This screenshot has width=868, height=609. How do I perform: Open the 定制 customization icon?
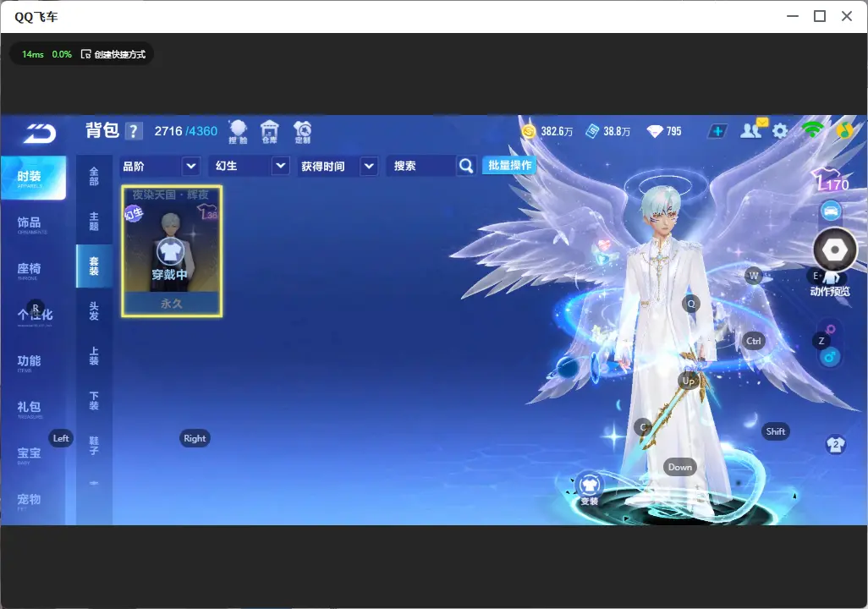[x=302, y=132]
